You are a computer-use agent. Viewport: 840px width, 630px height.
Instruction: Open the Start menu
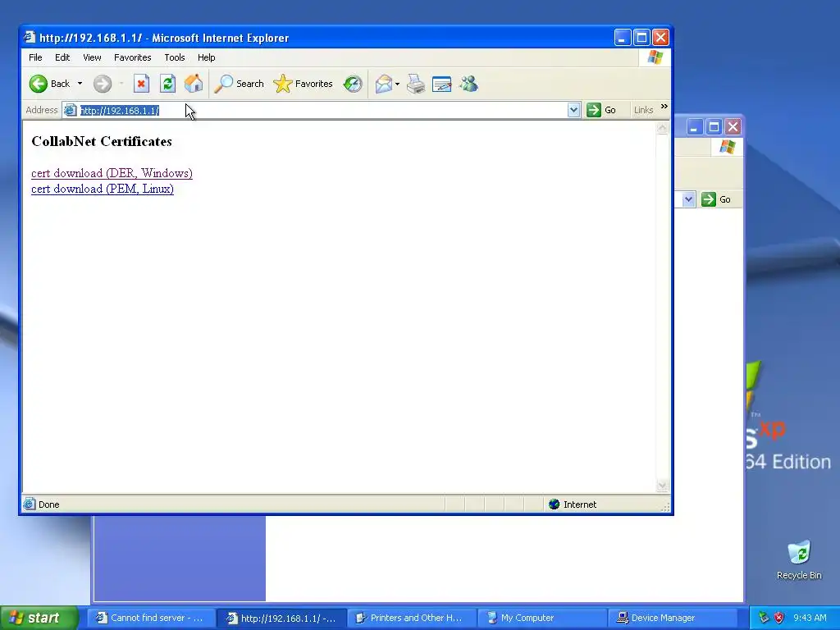pos(39,618)
